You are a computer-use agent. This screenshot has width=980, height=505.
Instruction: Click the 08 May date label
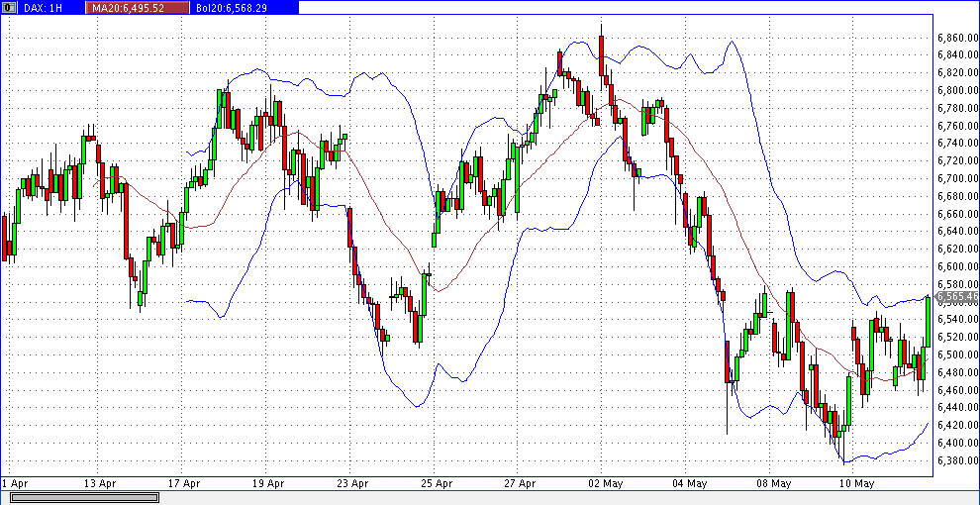click(774, 483)
